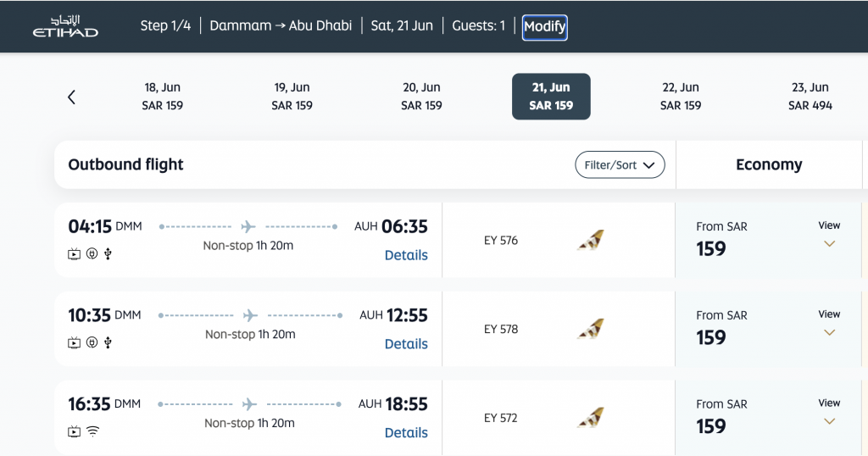Image resolution: width=868 pixels, height=456 pixels.
Task: Open Details for the 16:35 flight
Action: [x=406, y=432]
